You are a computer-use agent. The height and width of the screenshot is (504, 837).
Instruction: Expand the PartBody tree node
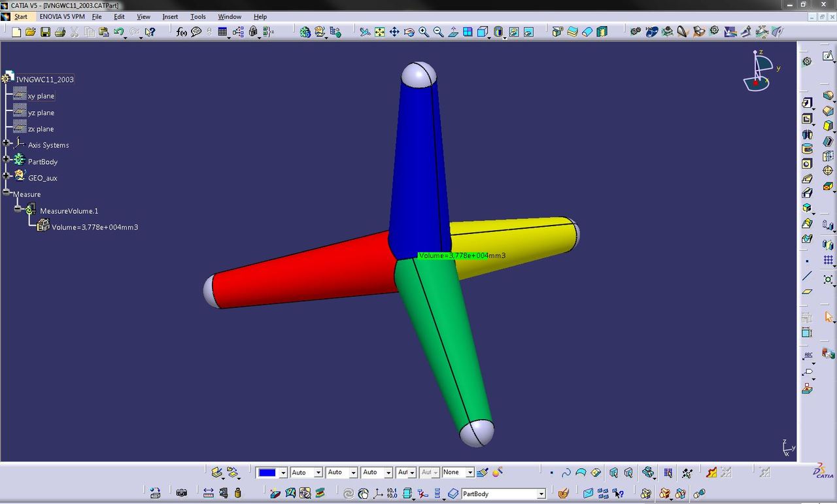tap(7, 159)
